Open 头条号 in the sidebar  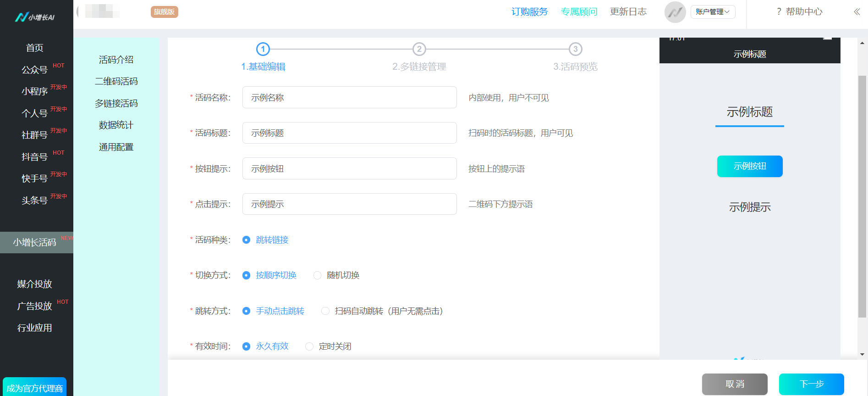[x=35, y=201]
